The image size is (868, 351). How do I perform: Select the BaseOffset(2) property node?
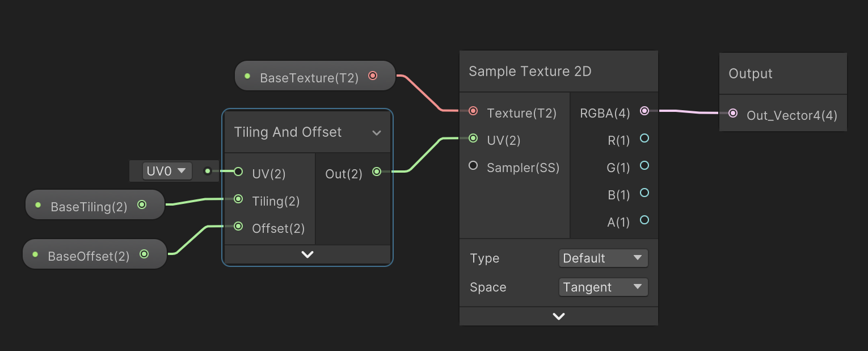pyautogui.click(x=89, y=256)
